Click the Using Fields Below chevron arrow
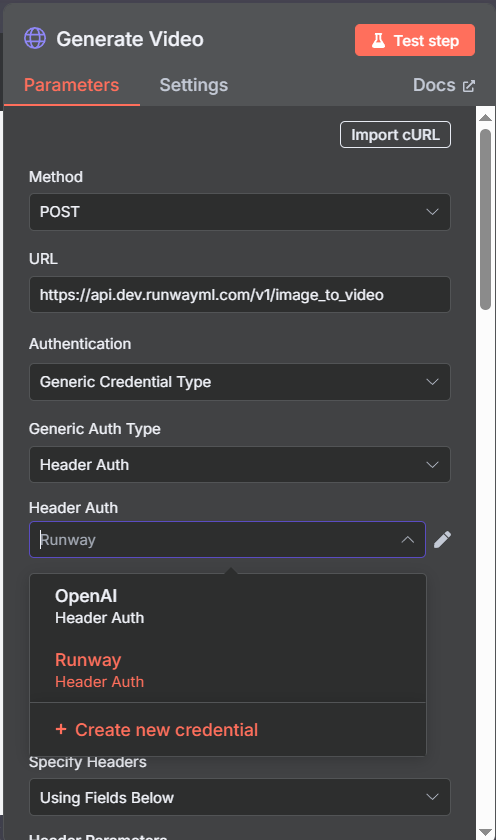The image size is (496, 840). click(x=432, y=797)
